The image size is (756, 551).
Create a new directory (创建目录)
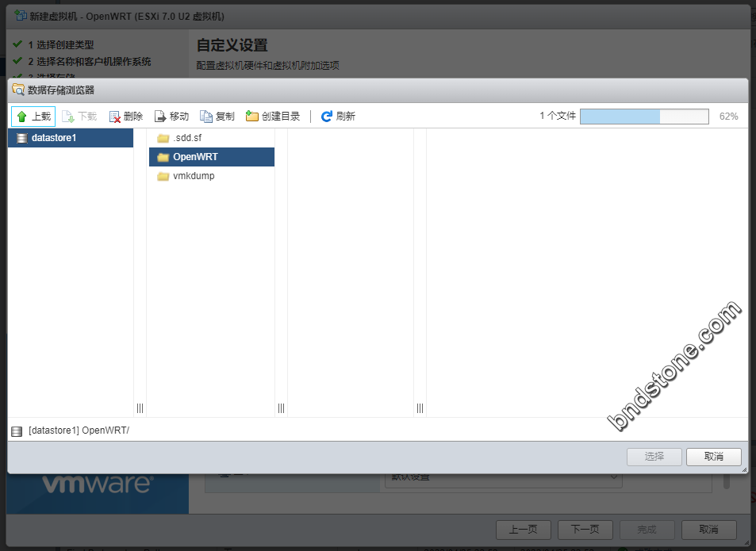point(273,116)
